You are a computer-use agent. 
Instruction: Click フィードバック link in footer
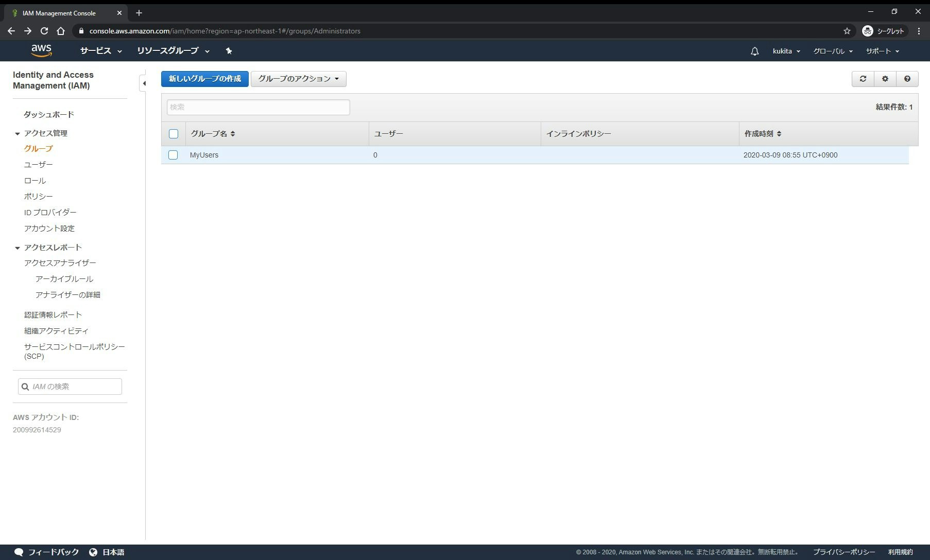(x=54, y=552)
